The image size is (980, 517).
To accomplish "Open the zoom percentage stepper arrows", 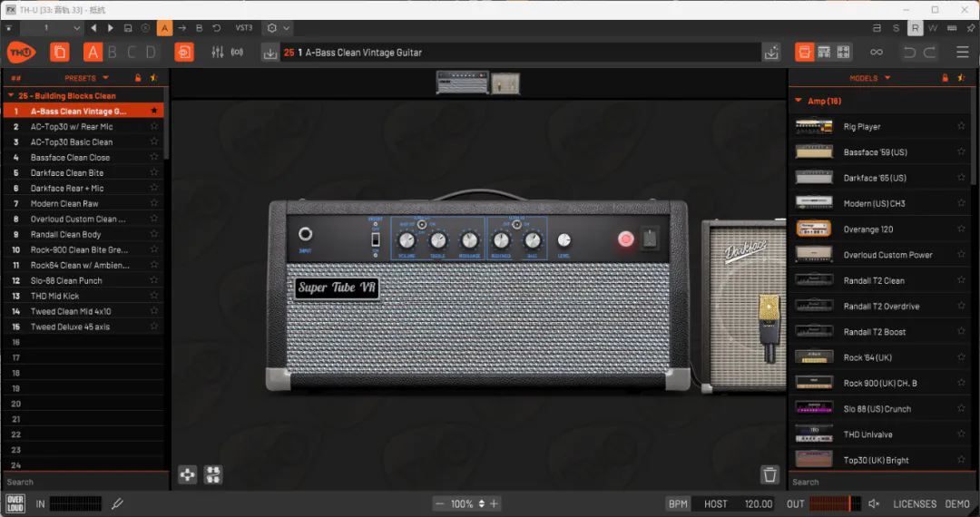I will pos(481,504).
